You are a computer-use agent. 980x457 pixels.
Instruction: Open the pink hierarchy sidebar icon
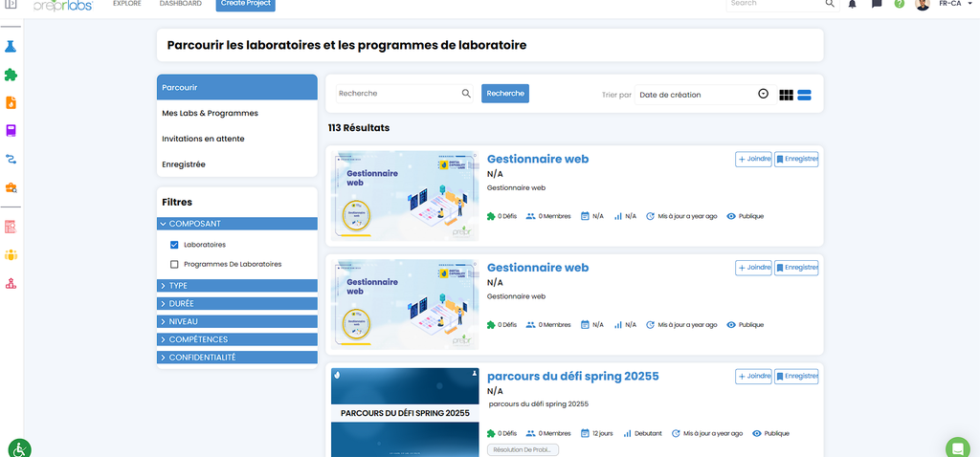coord(11,283)
